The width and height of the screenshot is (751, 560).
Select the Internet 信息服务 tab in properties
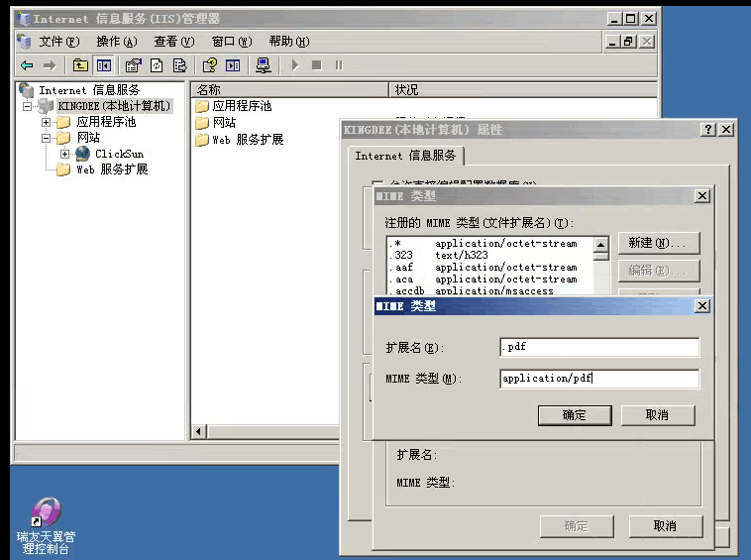coord(405,156)
